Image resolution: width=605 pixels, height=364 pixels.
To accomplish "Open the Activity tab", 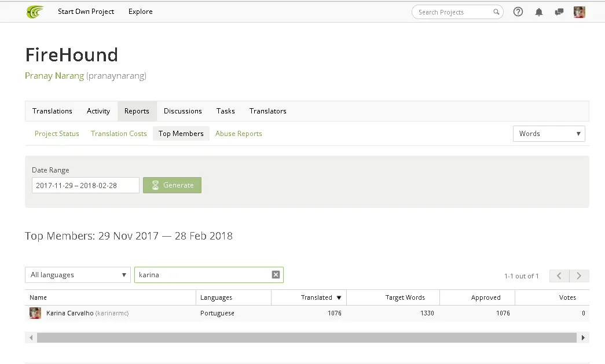I will [x=98, y=111].
